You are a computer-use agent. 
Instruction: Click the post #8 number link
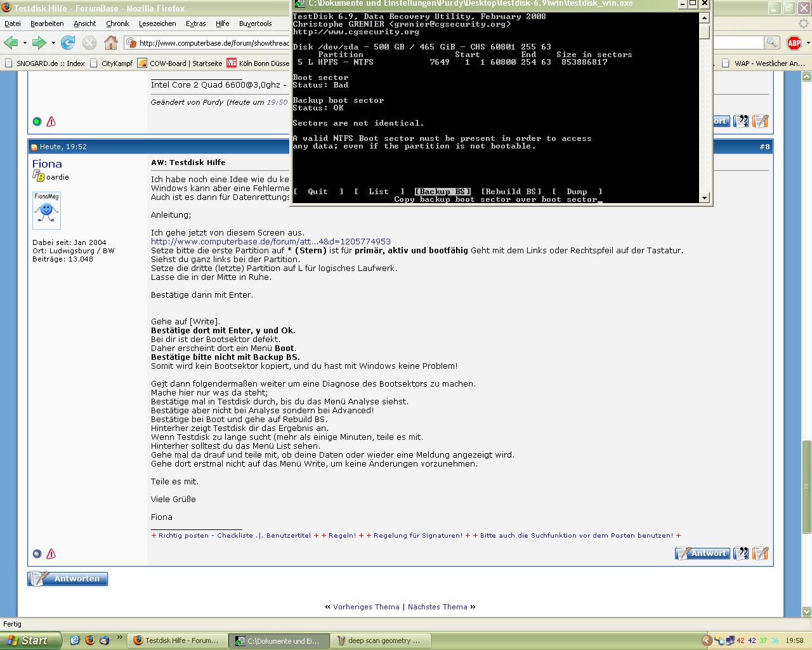tap(764, 147)
